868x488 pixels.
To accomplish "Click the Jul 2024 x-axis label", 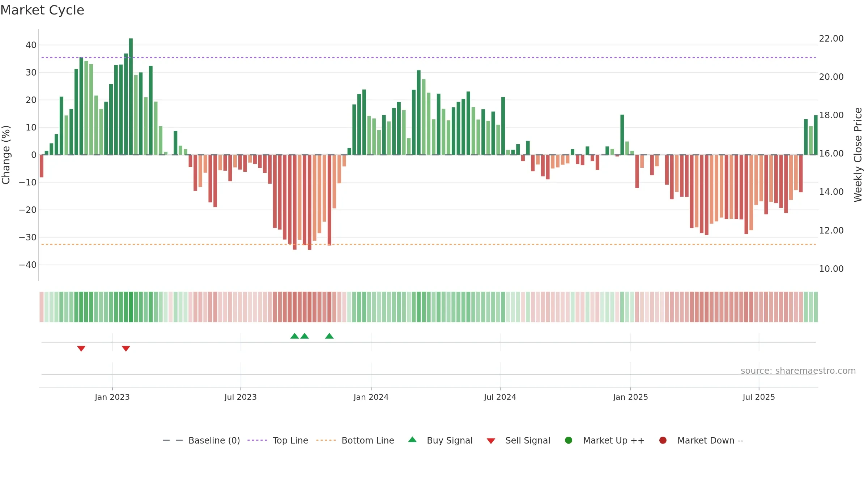I will click(500, 397).
